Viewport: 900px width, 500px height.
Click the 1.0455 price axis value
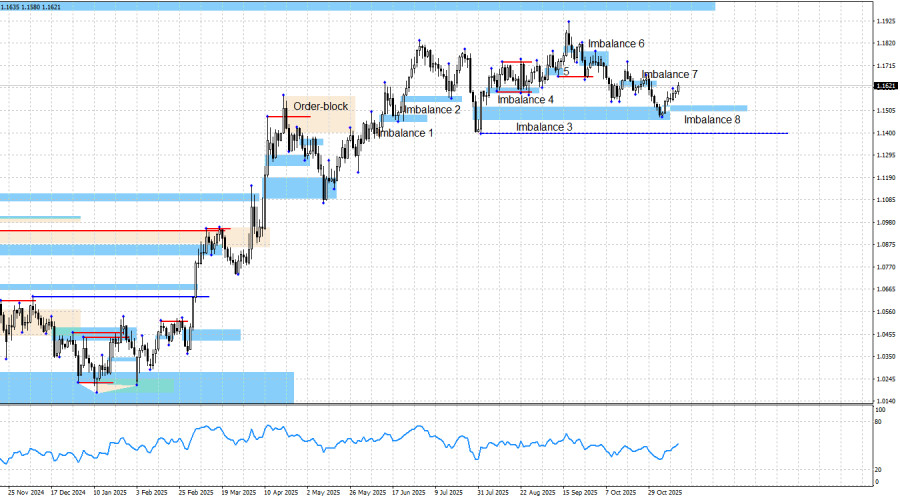886,334
